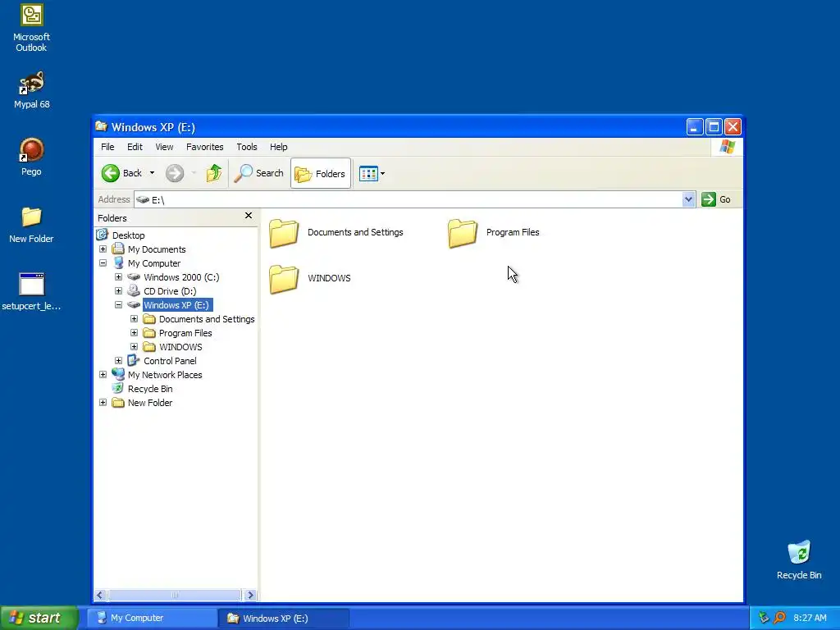Image resolution: width=840 pixels, height=630 pixels.
Task: Select Program Files folder icon in file pane
Action: click(x=463, y=233)
